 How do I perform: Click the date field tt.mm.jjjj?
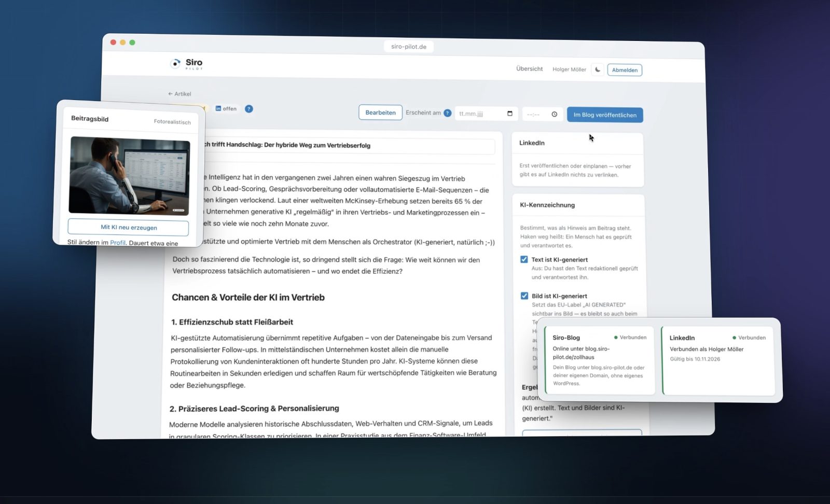pyautogui.click(x=486, y=114)
